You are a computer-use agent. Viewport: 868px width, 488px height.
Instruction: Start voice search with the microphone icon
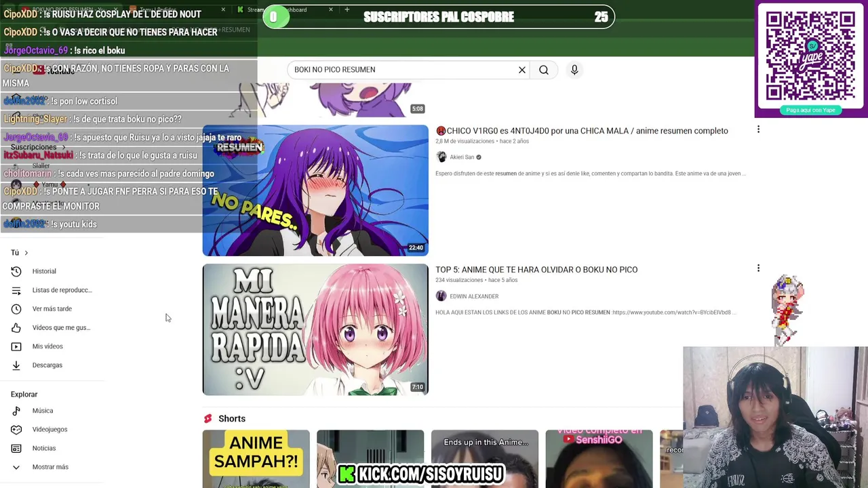pyautogui.click(x=574, y=70)
